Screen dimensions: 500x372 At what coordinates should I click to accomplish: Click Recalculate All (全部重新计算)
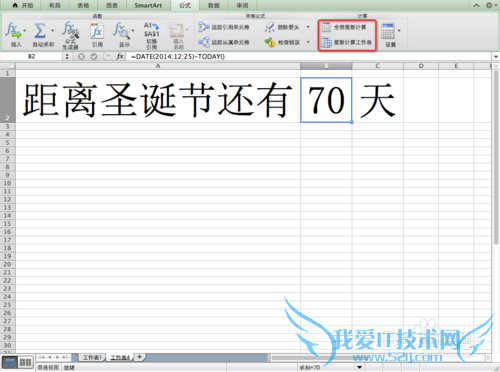[344, 27]
